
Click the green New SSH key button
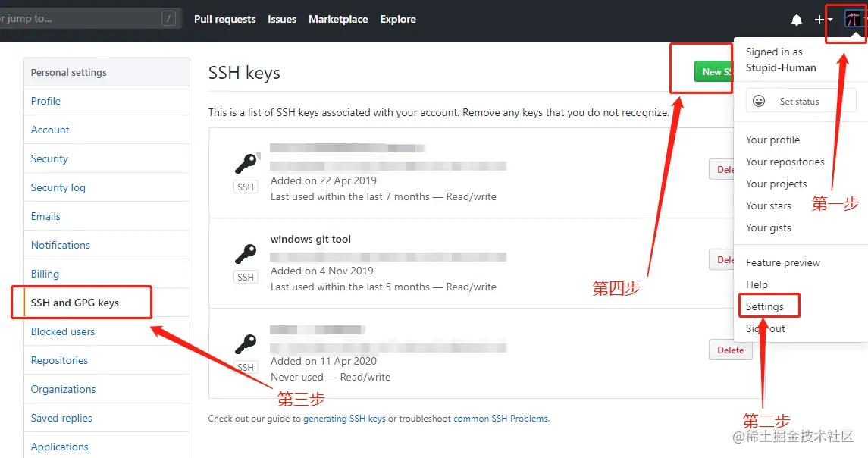[714, 71]
